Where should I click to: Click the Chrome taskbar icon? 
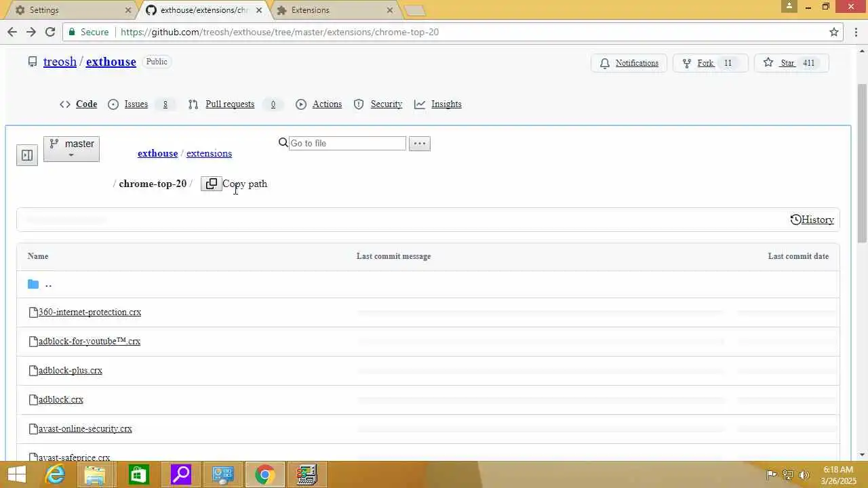(x=265, y=474)
